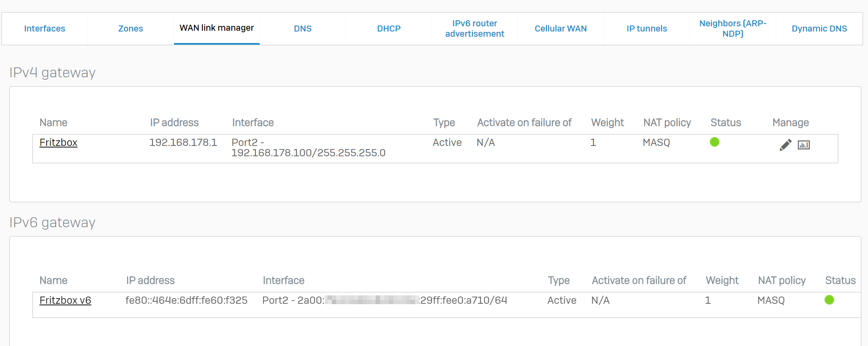
Task: Open the data transfer graph icon for Fritzbox
Action: click(x=803, y=145)
